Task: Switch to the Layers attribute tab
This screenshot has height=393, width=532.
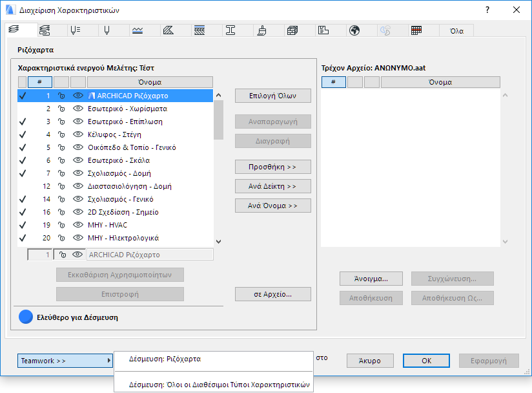Action: click(14, 30)
